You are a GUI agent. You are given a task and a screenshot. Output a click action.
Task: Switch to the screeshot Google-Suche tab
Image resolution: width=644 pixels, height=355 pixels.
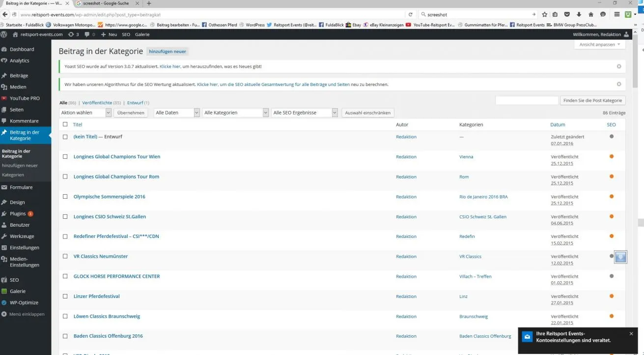pos(106,3)
